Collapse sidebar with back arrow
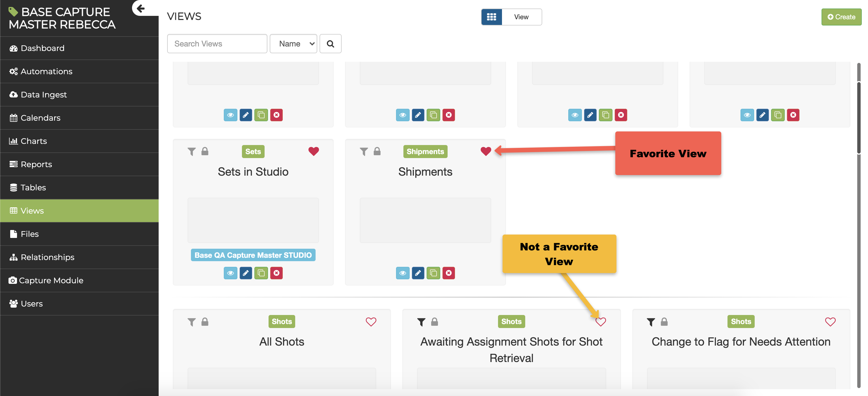Screen dimensions: 868x396 tap(141, 8)
